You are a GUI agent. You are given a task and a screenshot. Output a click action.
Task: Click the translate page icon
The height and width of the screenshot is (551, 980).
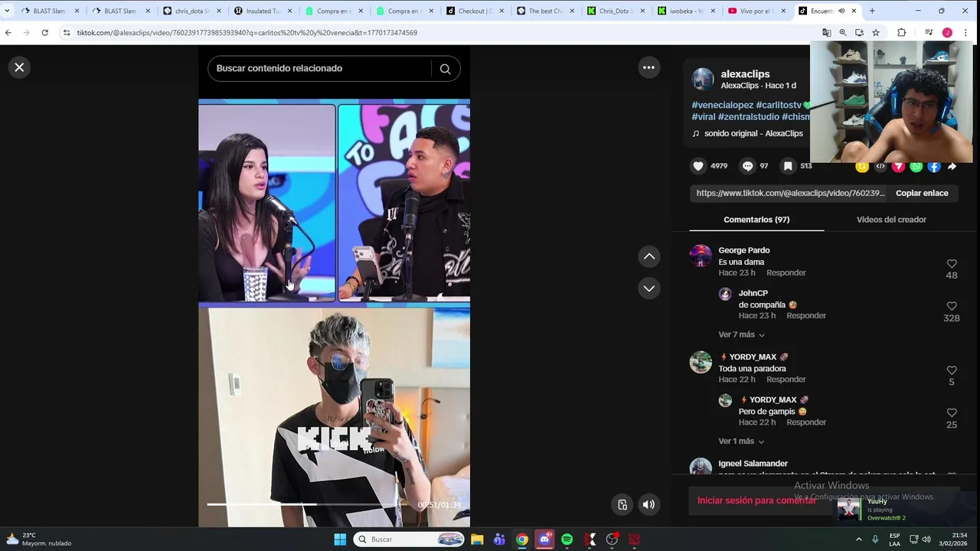point(826,33)
